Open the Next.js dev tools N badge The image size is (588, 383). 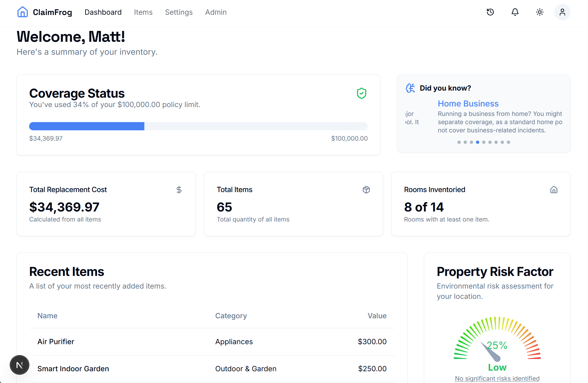[x=19, y=365]
